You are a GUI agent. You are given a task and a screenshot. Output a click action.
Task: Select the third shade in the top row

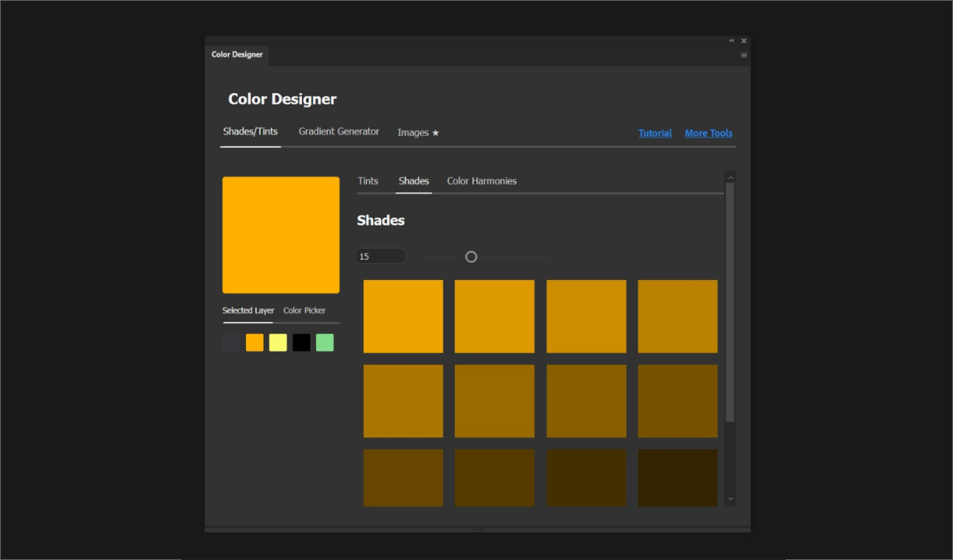[x=586, y=316]
